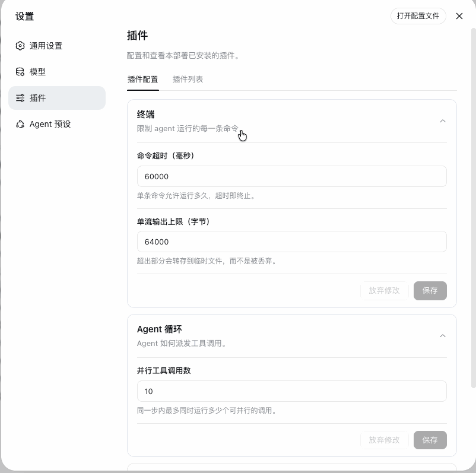Open the 打开配置文件 button
Screen dimensions: 476x473
418,16
